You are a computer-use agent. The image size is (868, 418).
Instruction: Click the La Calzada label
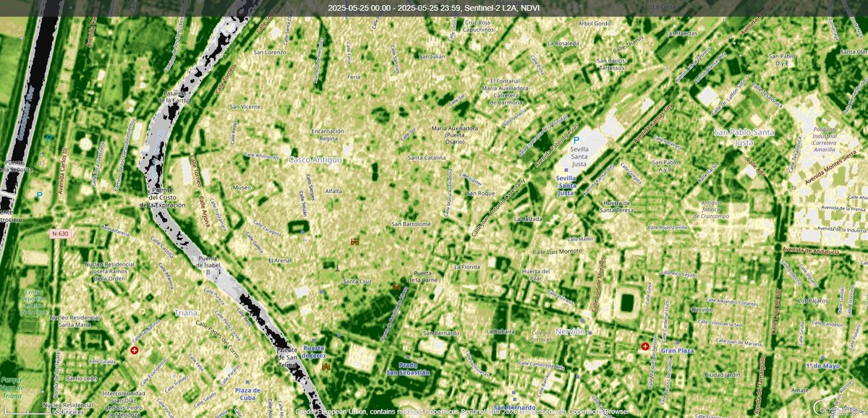[x=528, y=218]
